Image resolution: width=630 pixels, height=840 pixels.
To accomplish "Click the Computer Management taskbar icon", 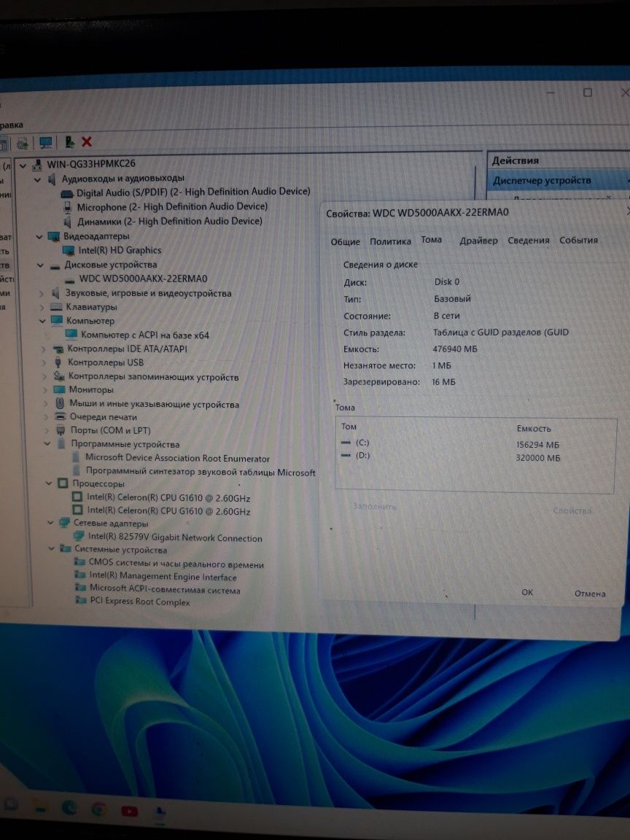I will click(x=160, y=813).
